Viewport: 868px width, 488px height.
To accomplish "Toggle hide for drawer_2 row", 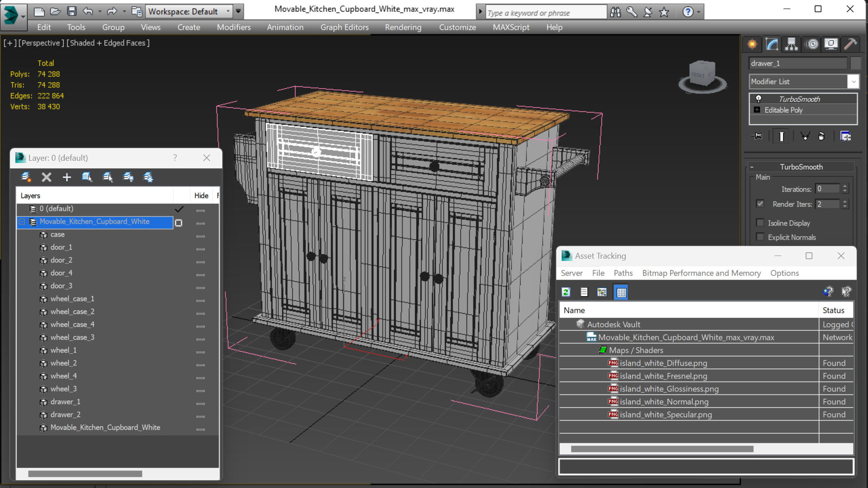I will click(201, 416).
